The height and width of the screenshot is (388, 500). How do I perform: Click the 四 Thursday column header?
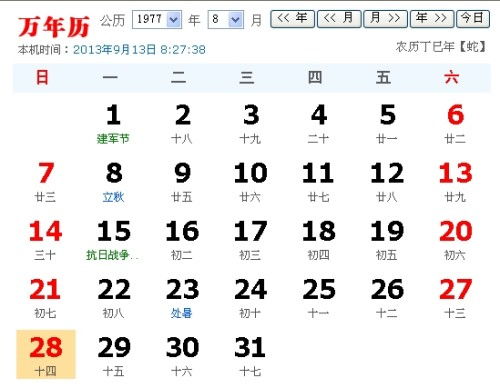[x=315, y=78]
